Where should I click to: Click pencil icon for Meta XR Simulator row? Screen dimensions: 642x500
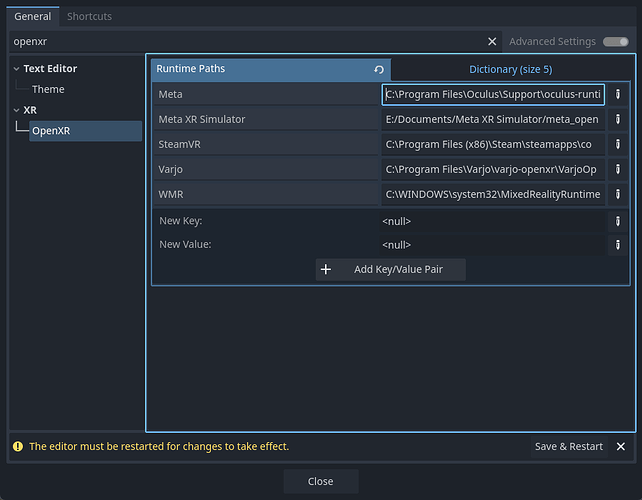point(617,119)
